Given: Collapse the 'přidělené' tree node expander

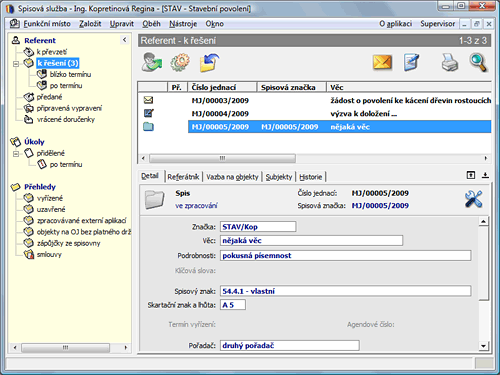Looking at the screenshot, I should (x=16, y=154).
